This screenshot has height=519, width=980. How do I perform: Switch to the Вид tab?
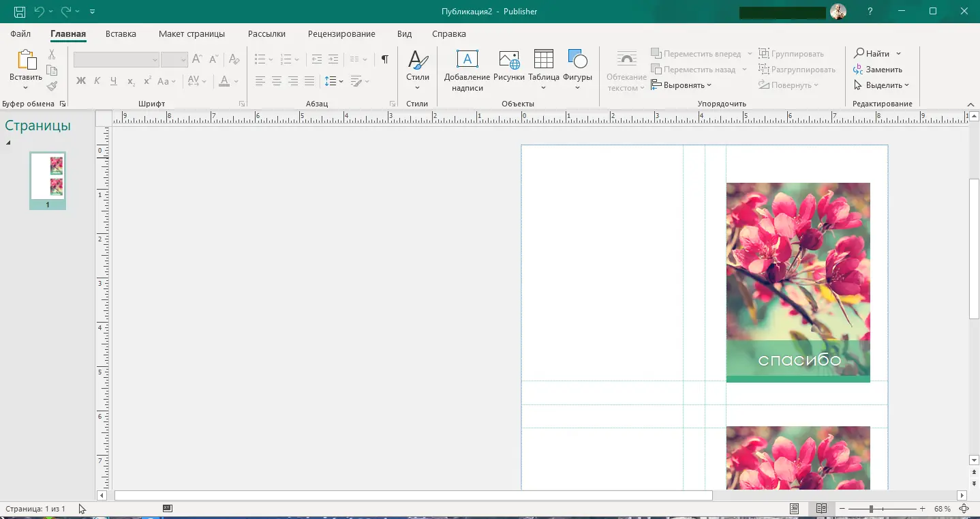(x=404, y=33)
